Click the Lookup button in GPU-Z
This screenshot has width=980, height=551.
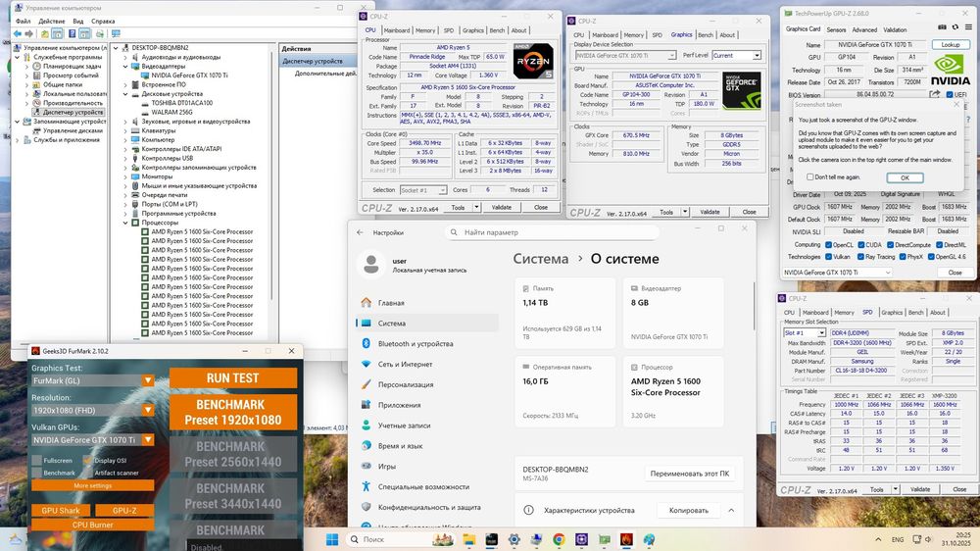(951, 45)
